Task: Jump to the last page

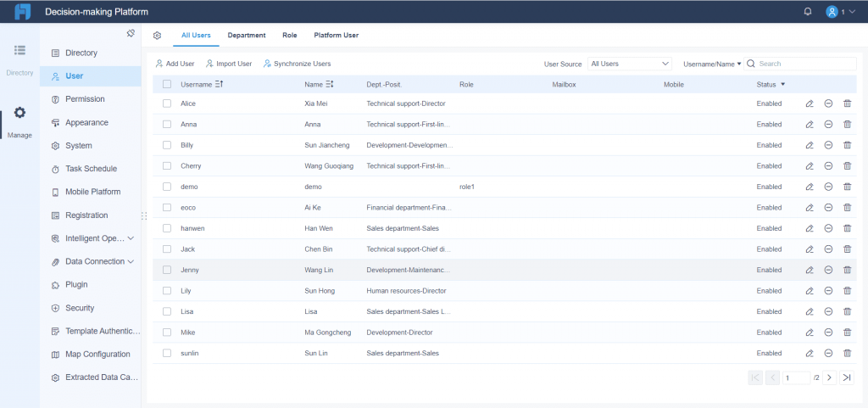Action: tap(847, 377)
